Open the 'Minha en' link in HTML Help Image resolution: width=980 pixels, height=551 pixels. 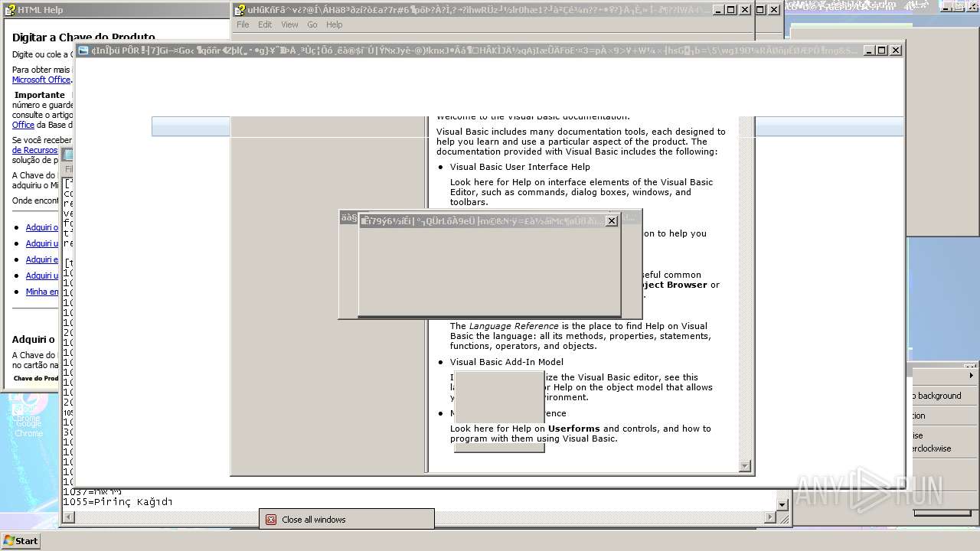coord(42,292)
